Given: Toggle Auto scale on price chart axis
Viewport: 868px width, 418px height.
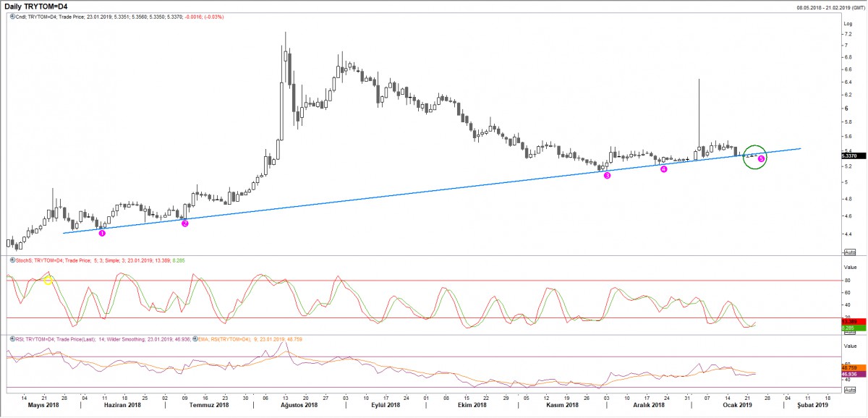Looking at the screenshot, I should tap(850, 251).
